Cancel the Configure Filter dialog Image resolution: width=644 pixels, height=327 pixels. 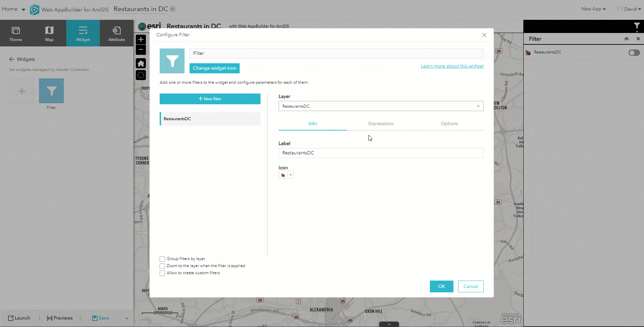click(x=471, y=287)
